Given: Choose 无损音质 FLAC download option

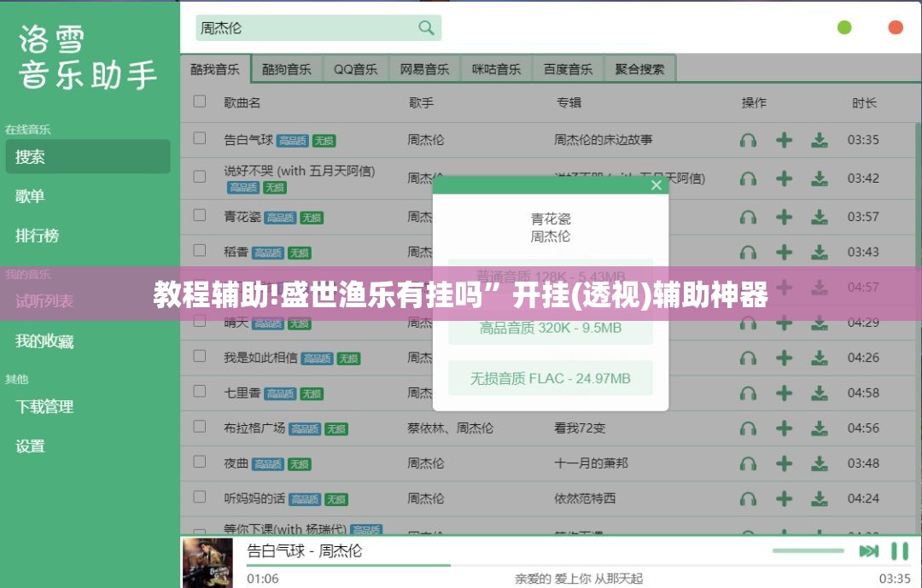Looking at the screenshot, I should tap(551, 378).
